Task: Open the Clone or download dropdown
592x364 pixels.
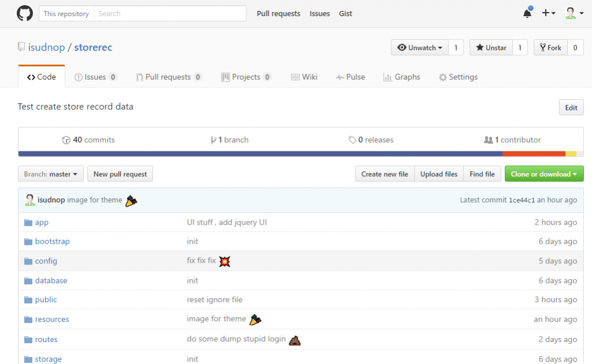Action: [544, 174]
